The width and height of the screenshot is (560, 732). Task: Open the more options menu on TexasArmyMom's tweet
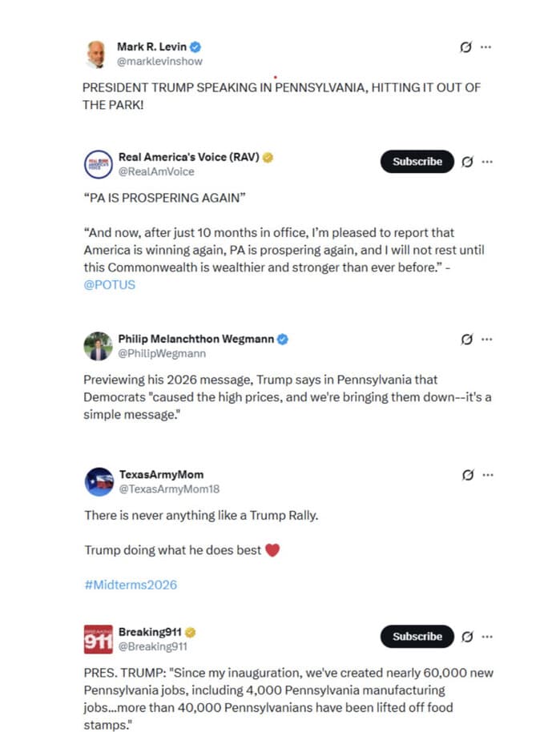486,474
